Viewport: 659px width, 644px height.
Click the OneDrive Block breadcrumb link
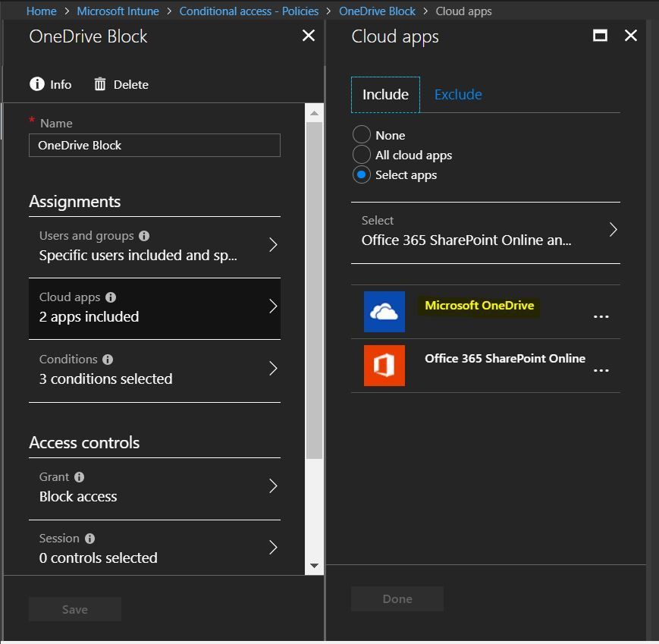click(377, 11)
